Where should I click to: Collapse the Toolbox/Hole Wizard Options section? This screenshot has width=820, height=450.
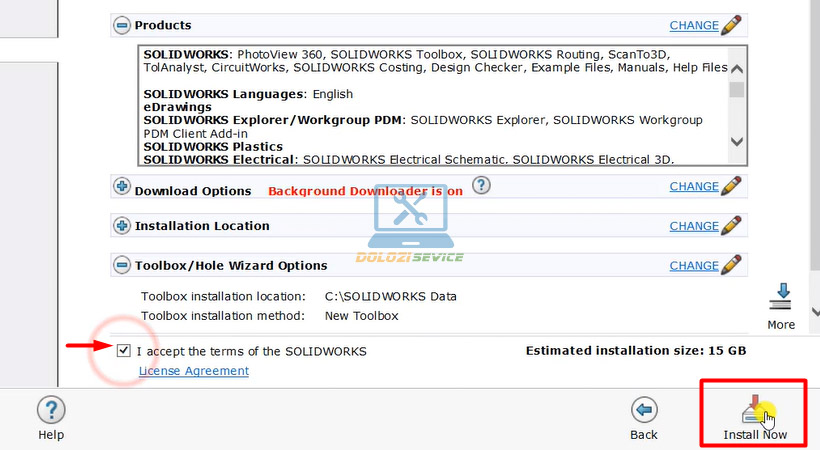coord(122,265)
